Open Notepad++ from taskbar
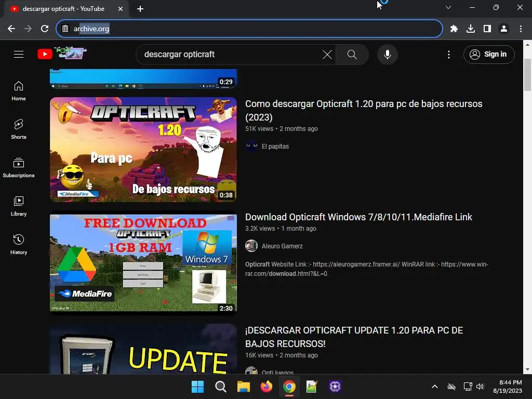The height and width of the screenshot is (399, 532). 312,387
